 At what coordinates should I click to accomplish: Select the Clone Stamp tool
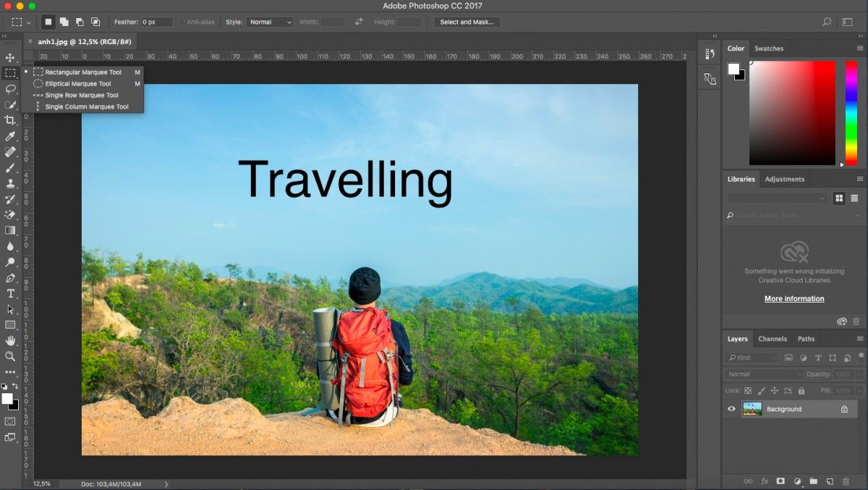pos(10,183)
